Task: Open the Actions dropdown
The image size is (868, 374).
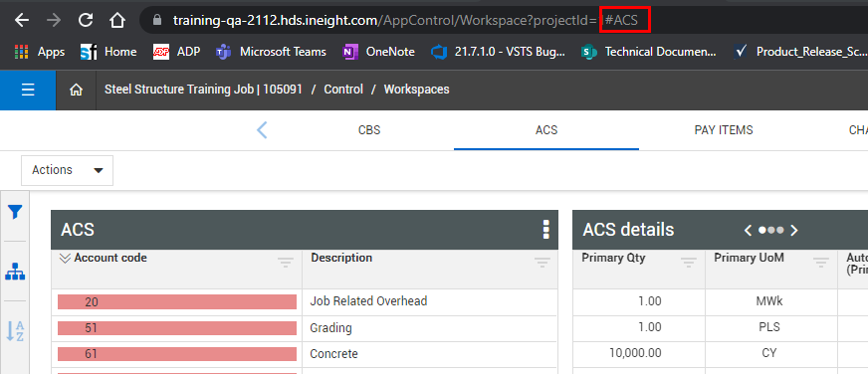Action: (x=67, y=170)
